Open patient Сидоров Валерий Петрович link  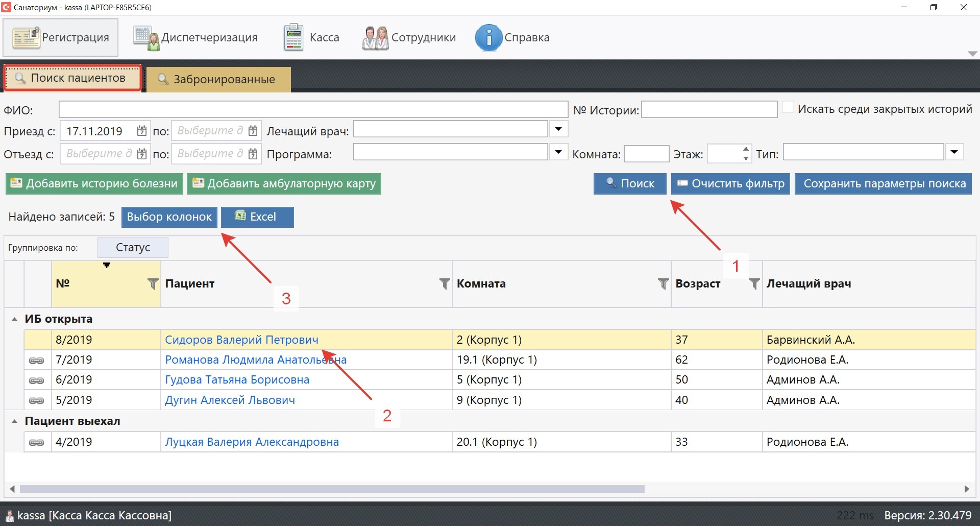(241, 340)
